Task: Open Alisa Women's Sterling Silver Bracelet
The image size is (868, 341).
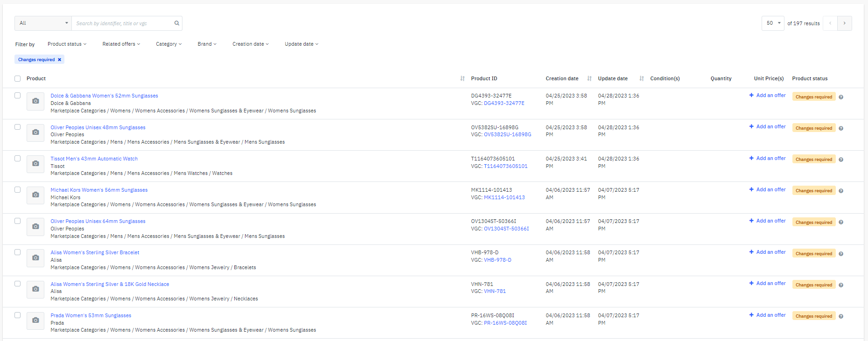Action: (95, 252)
